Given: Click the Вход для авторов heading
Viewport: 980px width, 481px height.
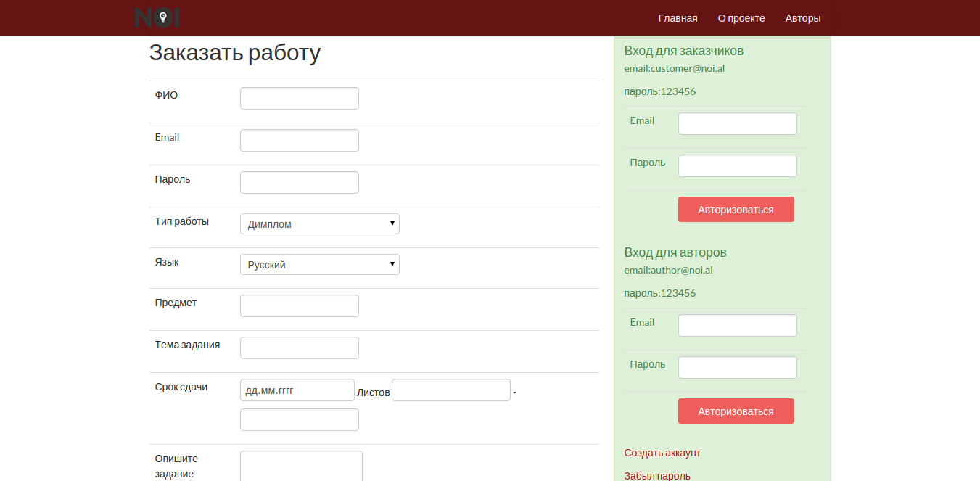Looking at the screenshot, I should (675, 252).
